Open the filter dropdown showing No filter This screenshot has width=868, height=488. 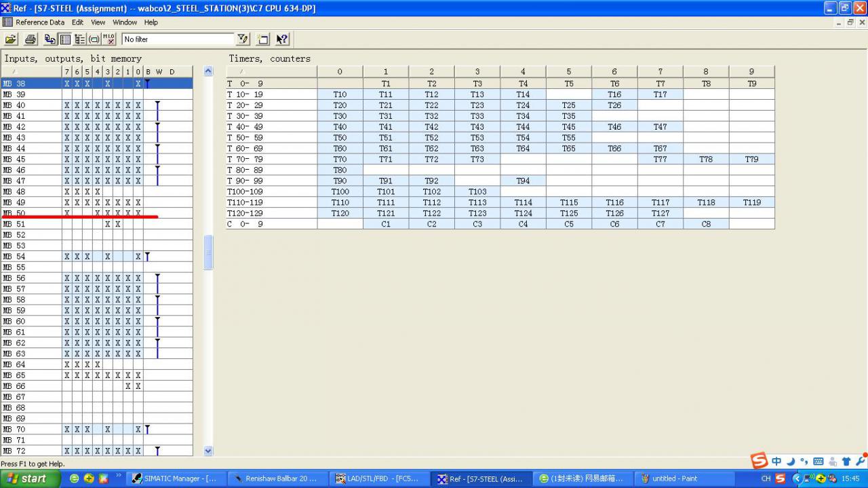tap(178, 39)
